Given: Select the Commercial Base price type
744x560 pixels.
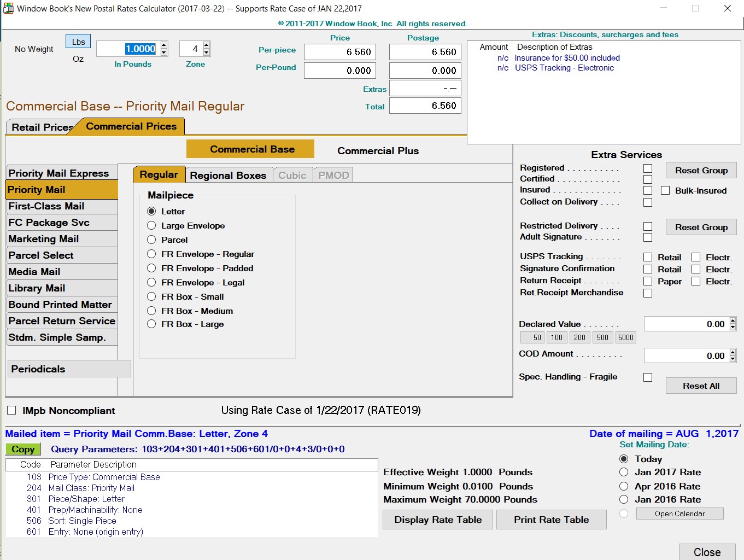Looking at the screenshot, I should coord(250,149).
